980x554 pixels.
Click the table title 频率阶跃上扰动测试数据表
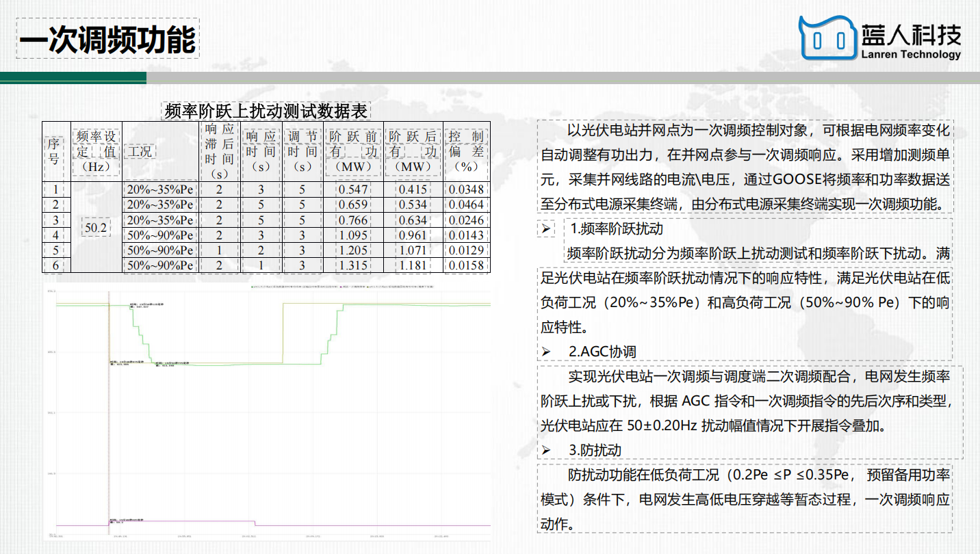267,110
